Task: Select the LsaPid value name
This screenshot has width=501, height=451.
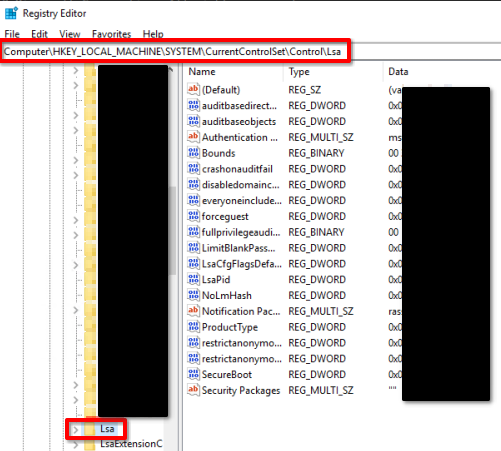Action: click(216, 280)
